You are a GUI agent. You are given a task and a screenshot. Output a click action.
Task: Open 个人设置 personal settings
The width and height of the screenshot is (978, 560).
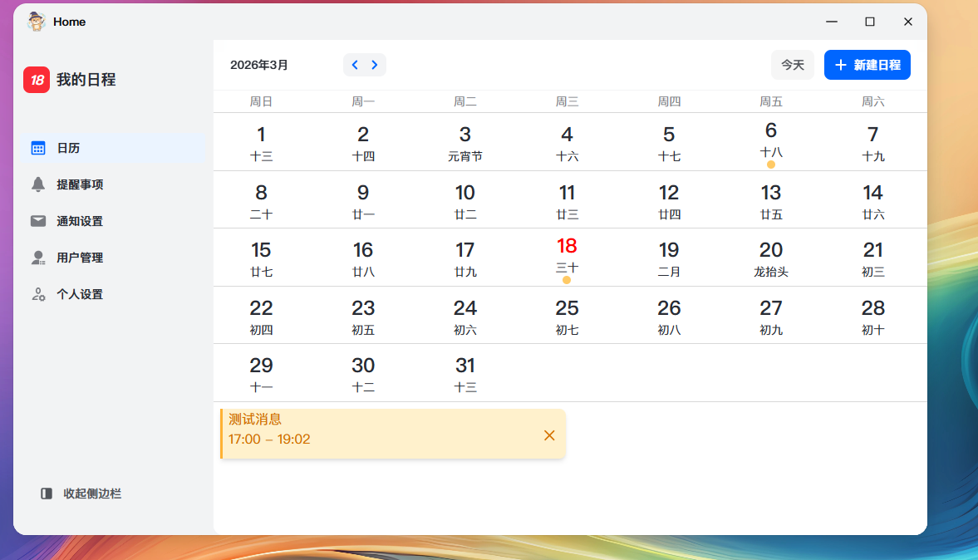tap(79, 294)
